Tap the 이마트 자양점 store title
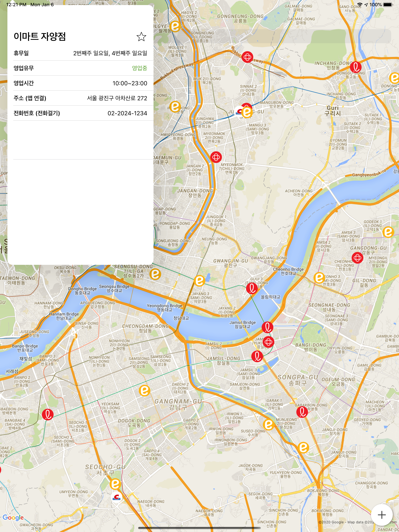 [x=40, y=37]
